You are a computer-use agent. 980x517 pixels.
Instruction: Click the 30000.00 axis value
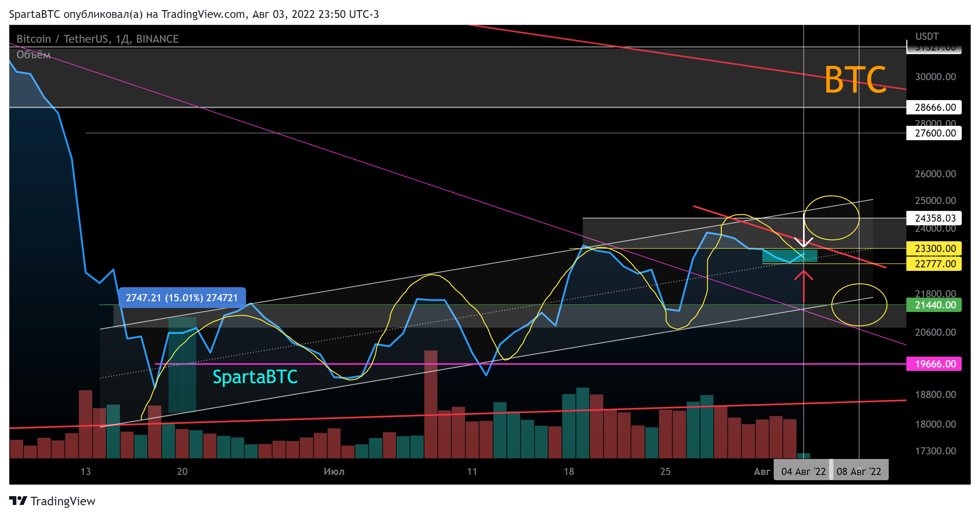pos(935,77)
